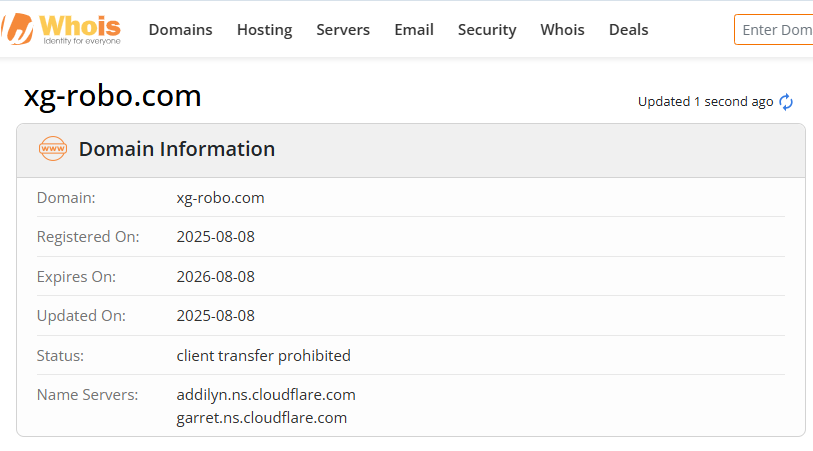Open the Deals menu item
813x451 pixels.
[628, 30]
